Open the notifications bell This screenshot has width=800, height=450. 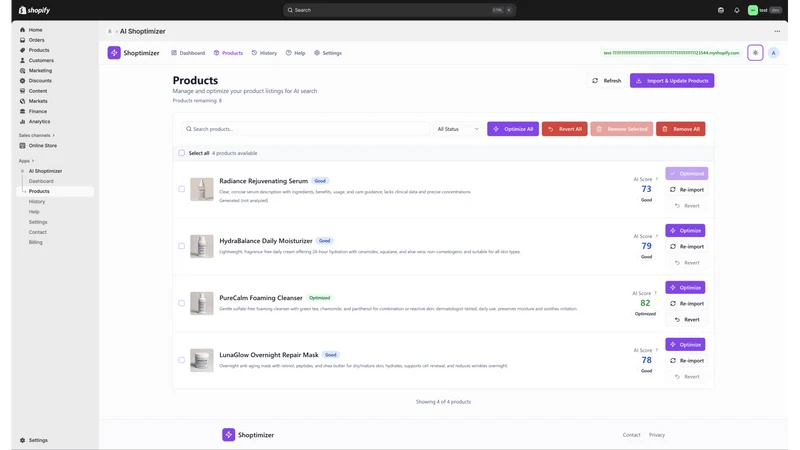(736, 10)
